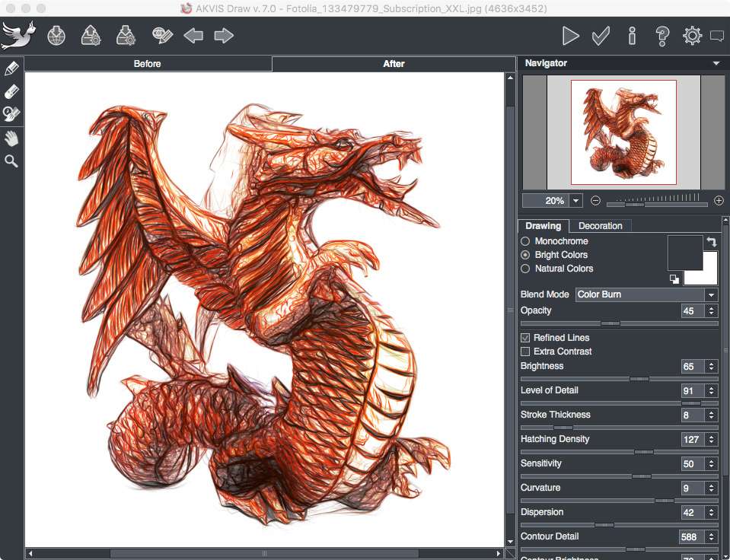Uncheck the Refined Lines checkbox
The image size is (730, 560).
pos(525,338)
